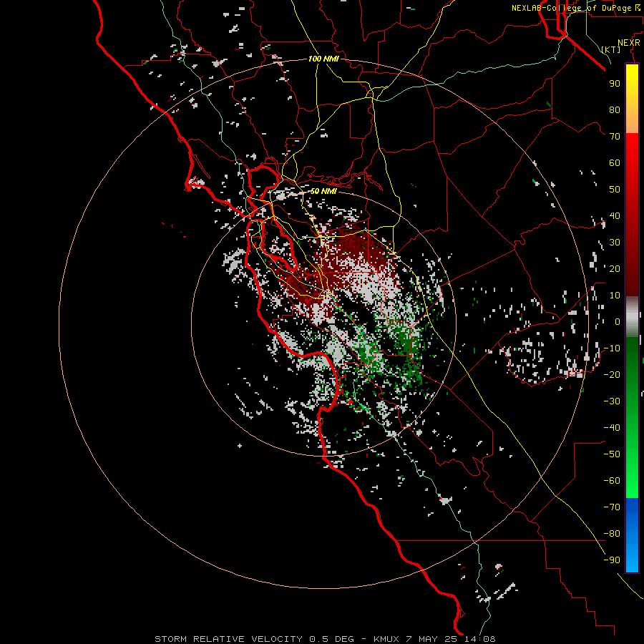Select the "-80" scale value
The height and width of the screenshot is (644, 644).
pos(612,534)
